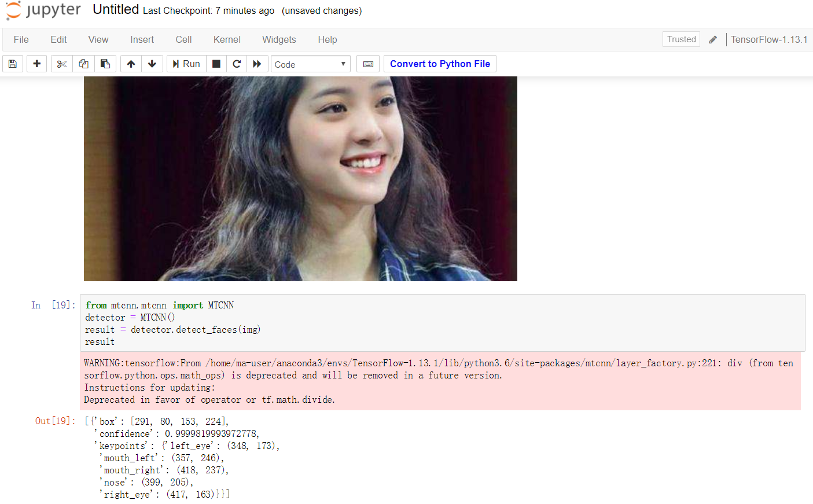813x504 pixels.
Task: Open the Cell menu
Action: coord(184,39)
